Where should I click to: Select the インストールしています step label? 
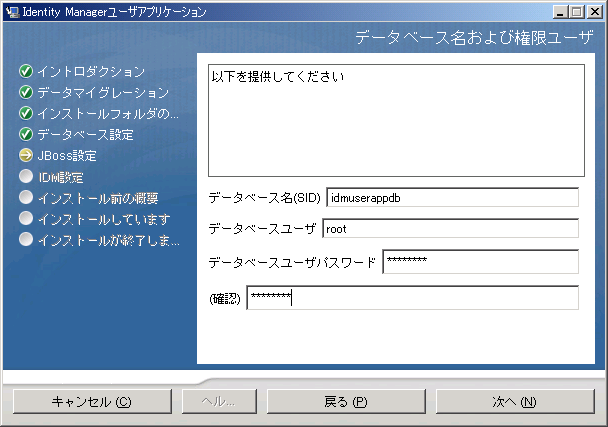coord(104,219)
